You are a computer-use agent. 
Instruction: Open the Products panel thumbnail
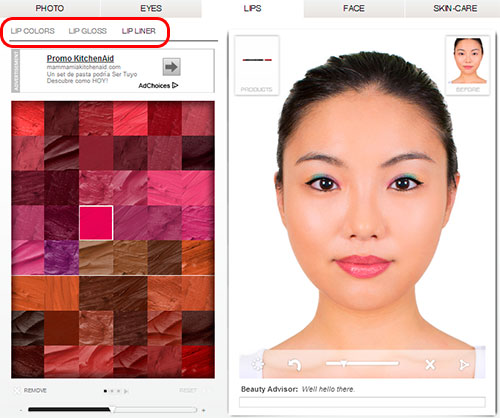[x=257, y=65]
